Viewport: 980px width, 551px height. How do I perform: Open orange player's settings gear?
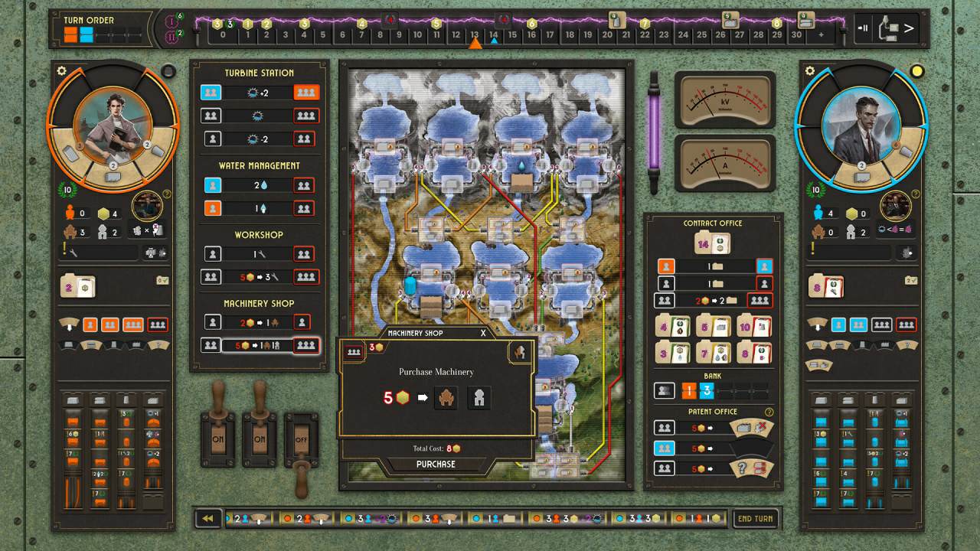(x=62, y=71)
